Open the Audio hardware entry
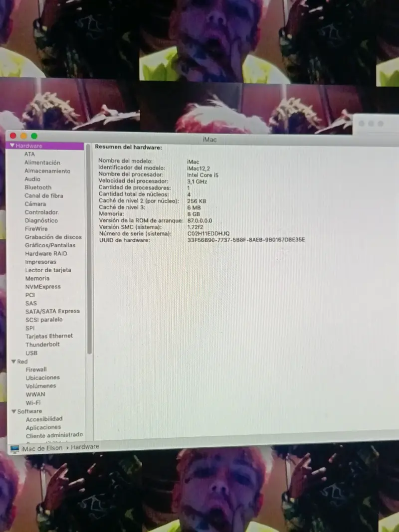This screenshot has width=399, height=532. pyautogui.click(x=32, y=179)
